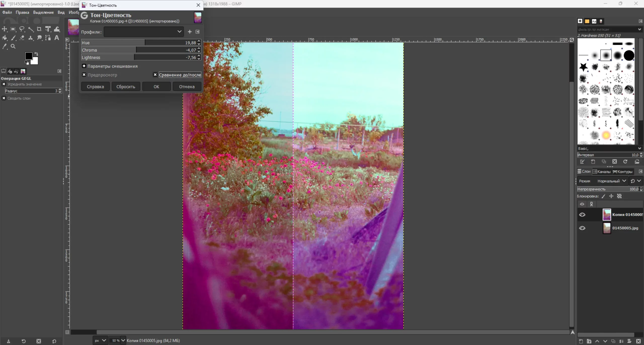Open the Правка menu
644x345 pixels.
coord(22,12)
